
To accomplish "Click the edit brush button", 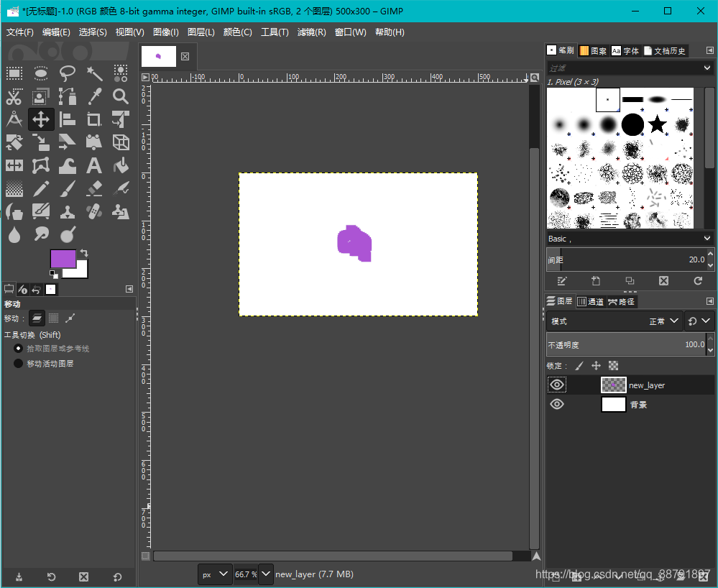I will click(561, 281).
